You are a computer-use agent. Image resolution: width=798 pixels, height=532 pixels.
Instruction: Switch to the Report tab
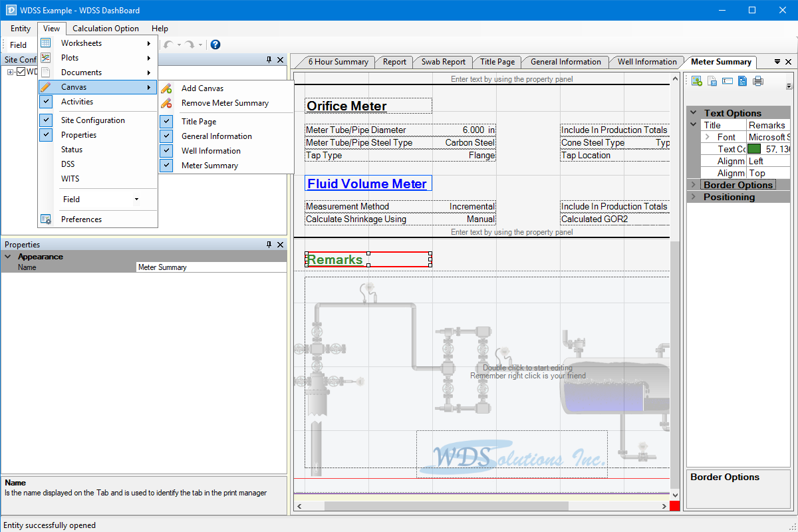[394, 62]
